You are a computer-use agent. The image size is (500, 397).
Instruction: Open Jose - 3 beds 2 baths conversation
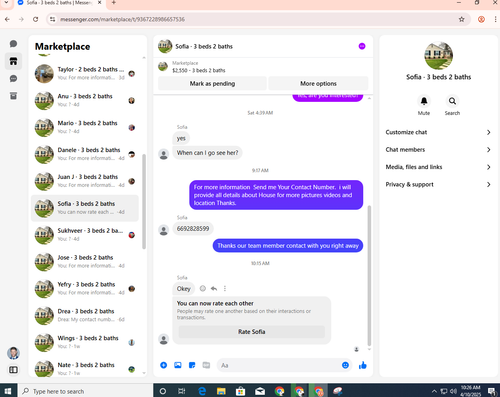pyautogui.click(x=85, y=262)
